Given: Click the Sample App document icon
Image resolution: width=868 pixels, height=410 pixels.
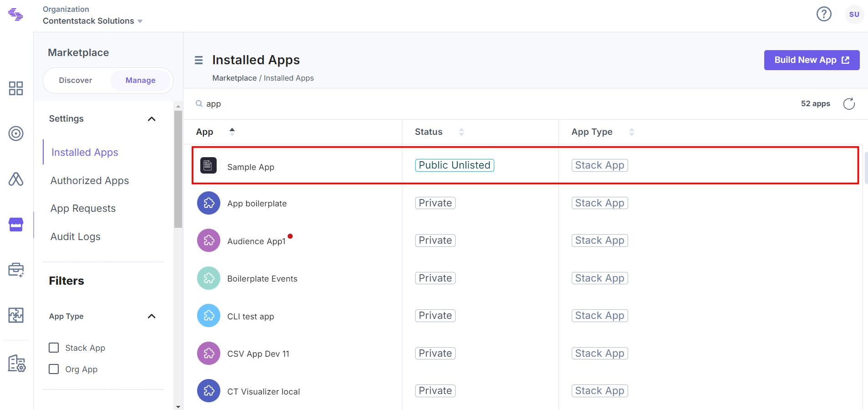Looking at the screenshot, I should coord(208,165).
